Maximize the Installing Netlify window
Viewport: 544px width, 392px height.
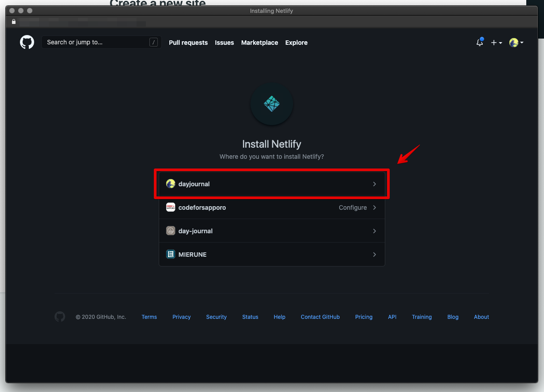coord(30,11)
